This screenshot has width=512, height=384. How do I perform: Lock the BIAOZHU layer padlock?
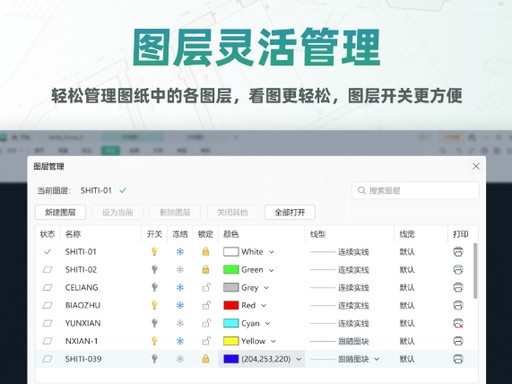(x=206, y=305)
